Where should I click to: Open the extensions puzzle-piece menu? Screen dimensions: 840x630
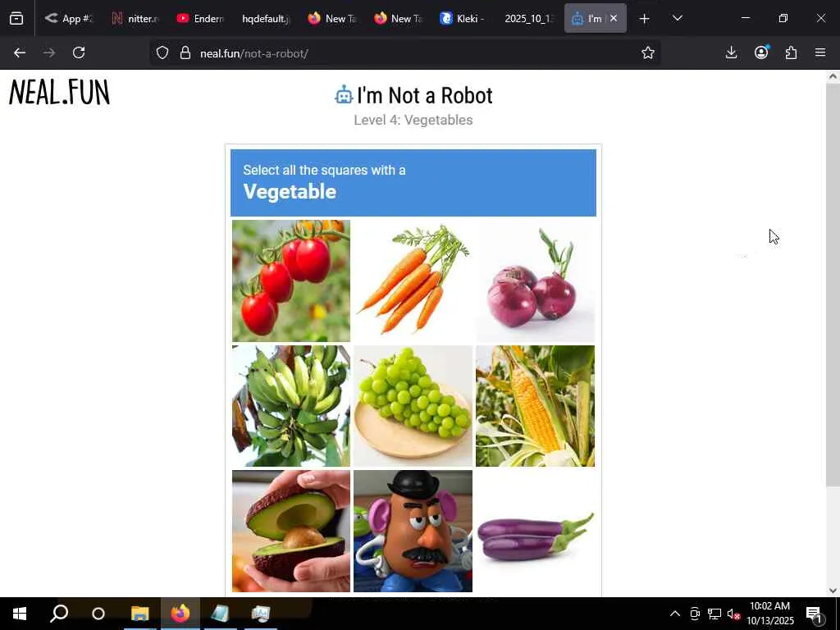pyautogui.click(x=791, y=52)
